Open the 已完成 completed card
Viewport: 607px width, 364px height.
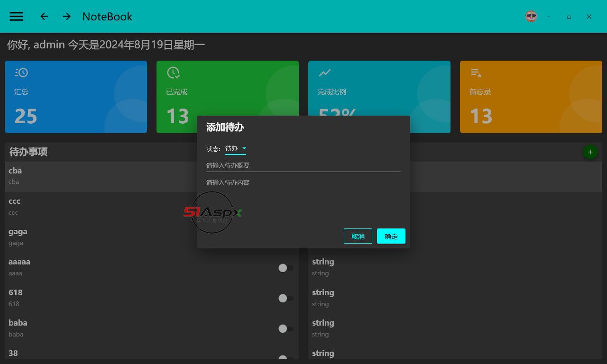(x=228, y=97)
